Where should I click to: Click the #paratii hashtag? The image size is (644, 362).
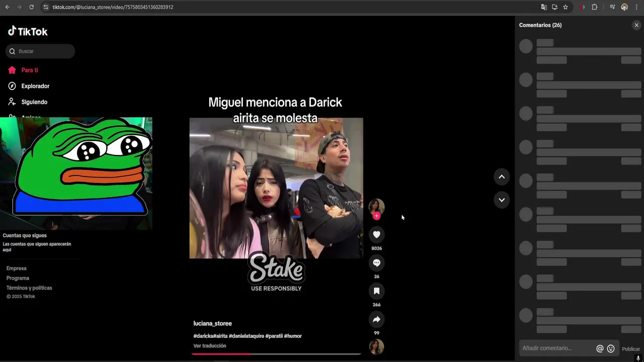(x=274, y=336)
